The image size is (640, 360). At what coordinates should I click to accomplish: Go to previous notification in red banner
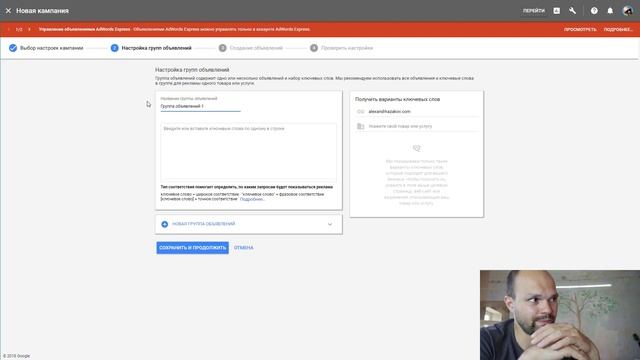(x=9, y=29)
